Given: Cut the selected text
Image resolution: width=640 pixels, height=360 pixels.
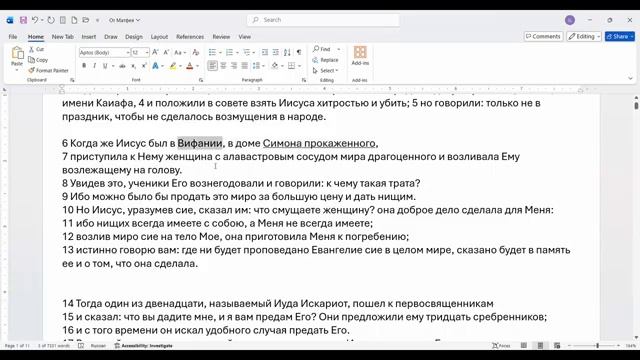Looking at the screenshot, I should click(36, 49).
